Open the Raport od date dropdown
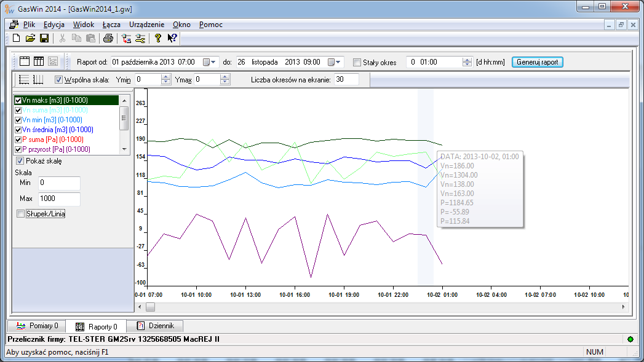The image size is (644, 362). pos(210,62)
